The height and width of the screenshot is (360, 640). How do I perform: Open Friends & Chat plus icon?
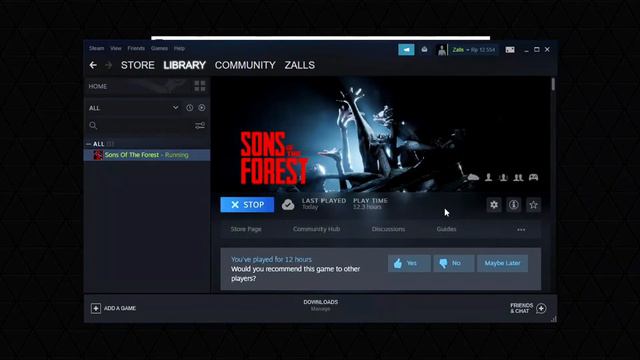click(x=541, y=308)
